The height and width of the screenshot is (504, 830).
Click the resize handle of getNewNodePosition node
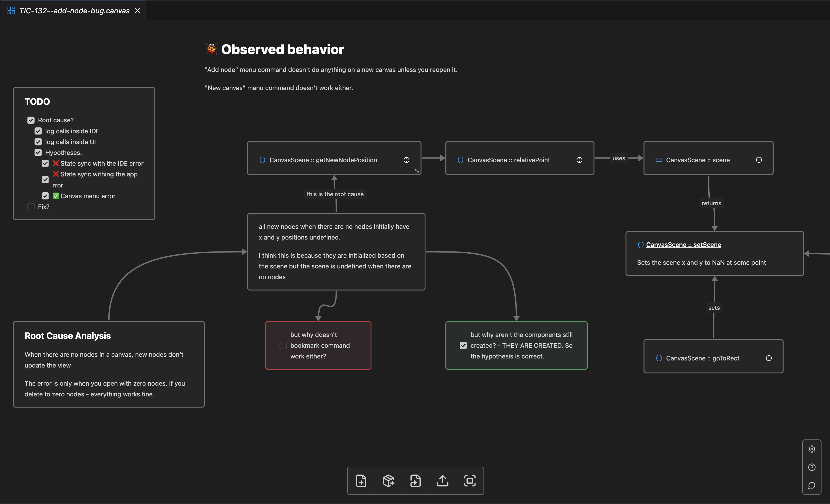click(417, 171)
